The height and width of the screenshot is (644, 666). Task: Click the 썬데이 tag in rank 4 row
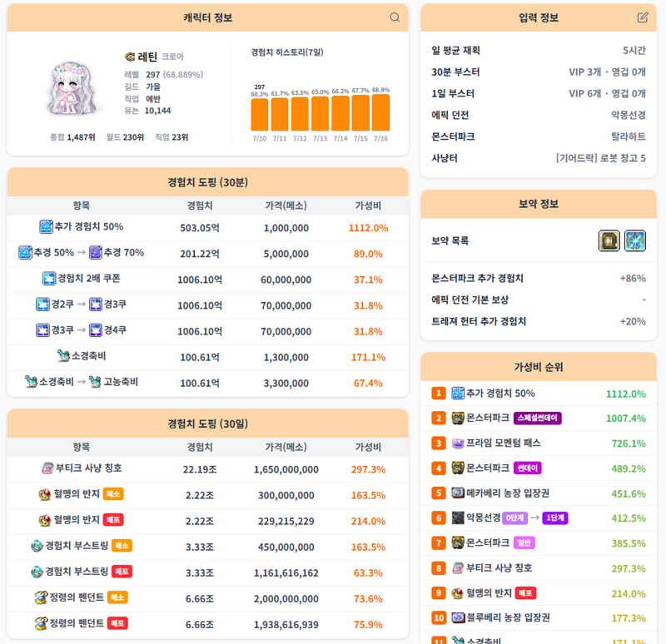coord(527,468)
